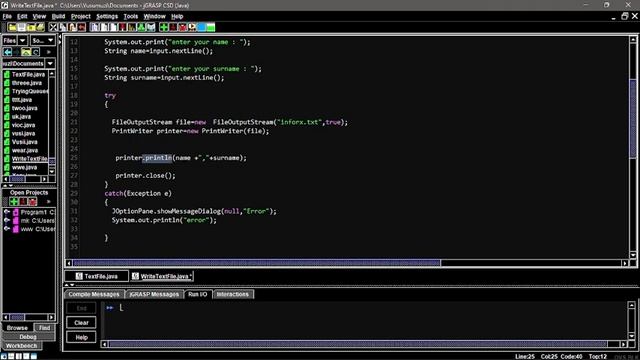The width and height of the screenshot is (640, 360).
Task: Click the red bug debug icon
Action: (182, 27)
